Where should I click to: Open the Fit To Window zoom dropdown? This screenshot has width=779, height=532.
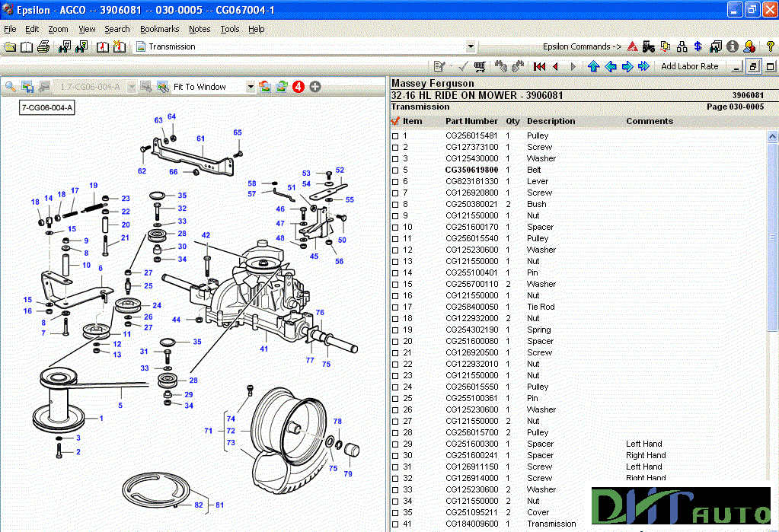(x=251, y=86)
